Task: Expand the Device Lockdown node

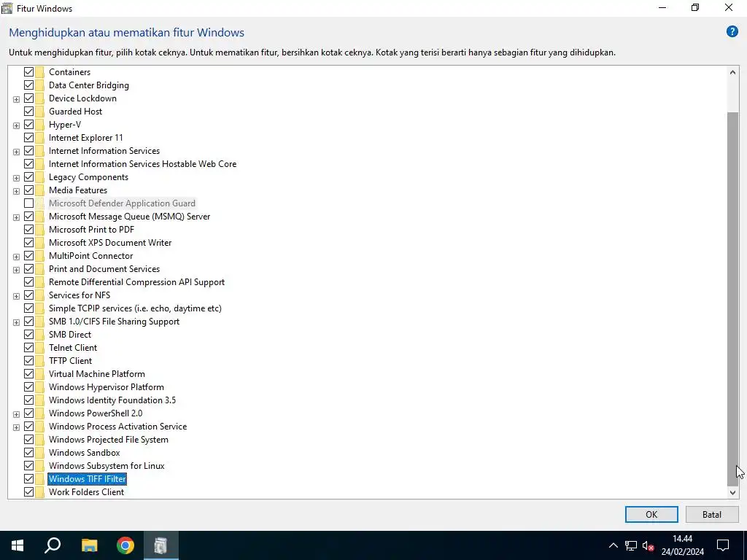Action: [16, 99]
